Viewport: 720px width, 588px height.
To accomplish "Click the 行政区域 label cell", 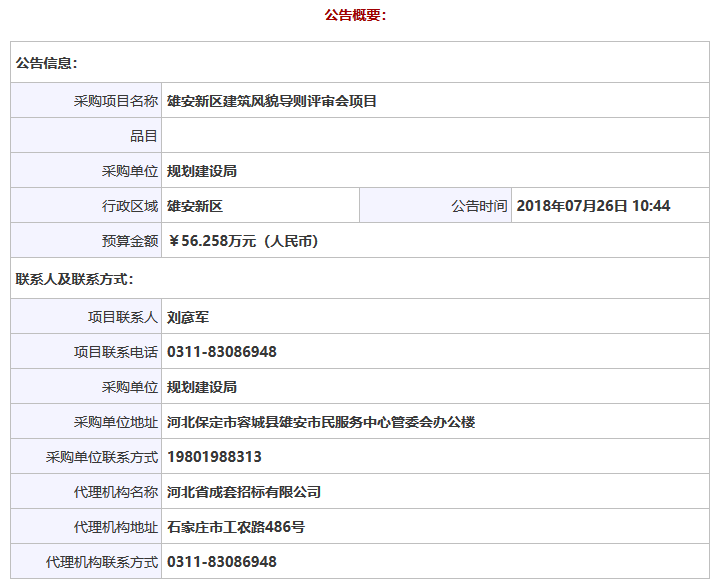I will tap(122, 206).
